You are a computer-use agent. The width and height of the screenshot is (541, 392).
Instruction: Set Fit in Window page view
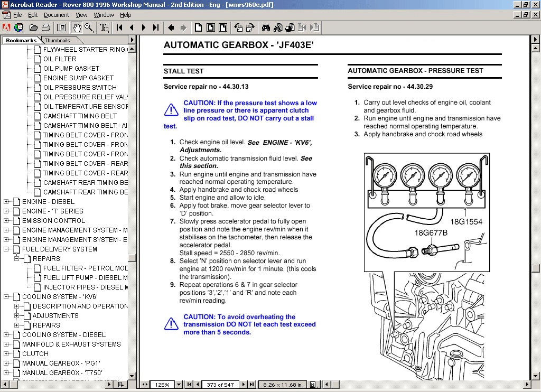click(x=210, y=27)
